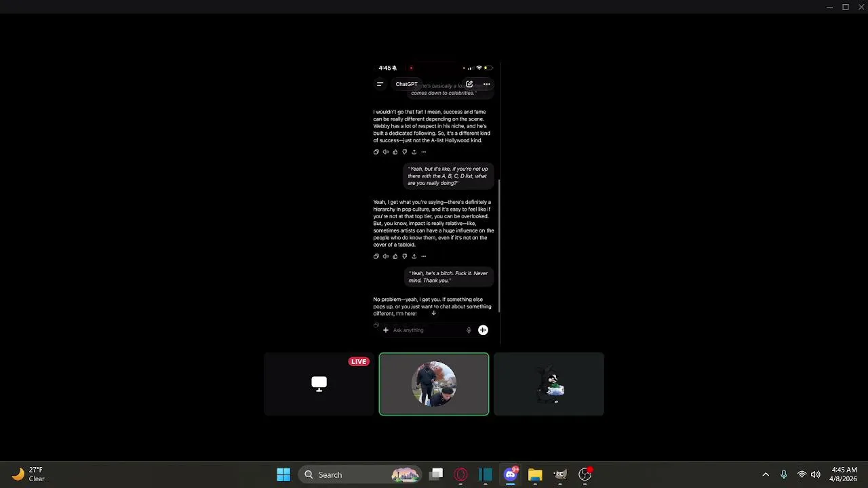Image resolution: width=868 pixels, height=488 pixels.
Task: Read aloud the 'cover of a tabloid' reply
Action: point(386,256)
